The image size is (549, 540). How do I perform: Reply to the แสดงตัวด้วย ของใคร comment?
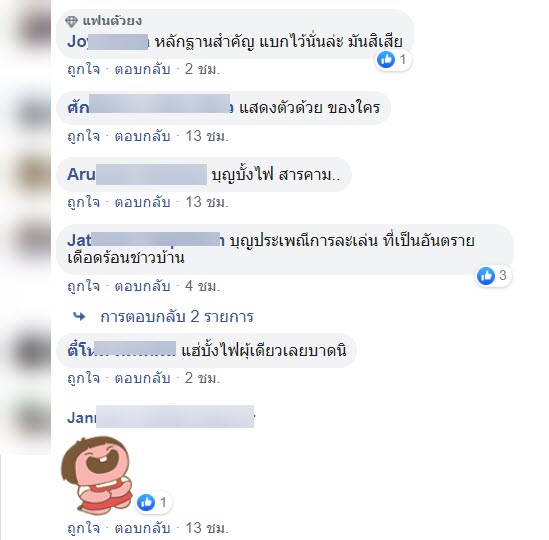point(143,136)
